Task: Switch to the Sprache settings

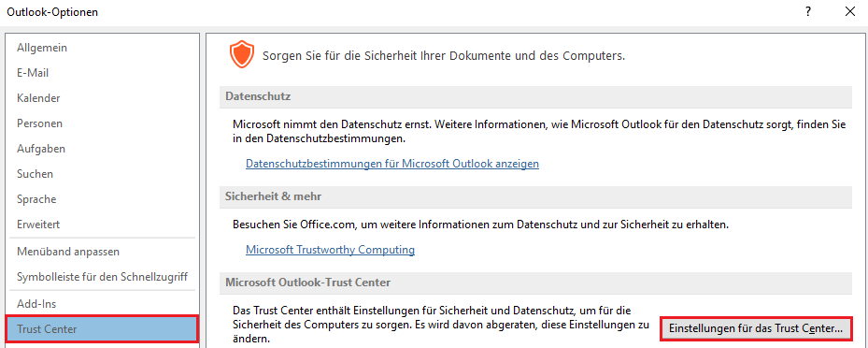Action: [x=102, y=199]
